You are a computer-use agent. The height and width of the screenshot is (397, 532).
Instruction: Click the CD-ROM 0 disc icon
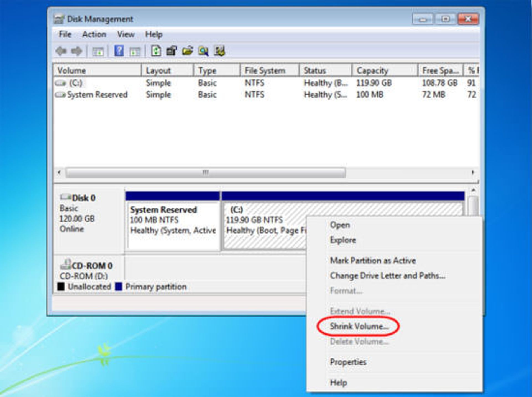tap(65, 264)
